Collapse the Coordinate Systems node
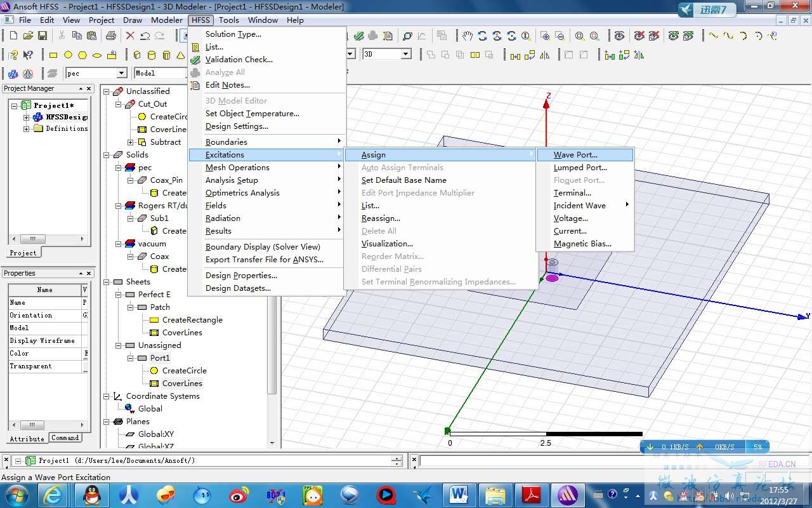Image resolution: width=812 pixels, height=508 pixels. click(107, 396)
